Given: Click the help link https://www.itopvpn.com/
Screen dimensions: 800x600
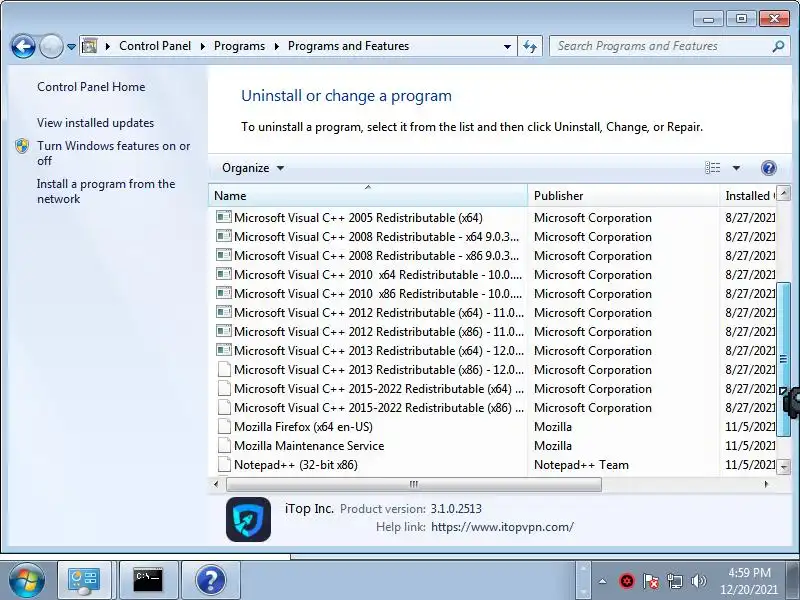Looking at the screenshot, I should [502, 527].
